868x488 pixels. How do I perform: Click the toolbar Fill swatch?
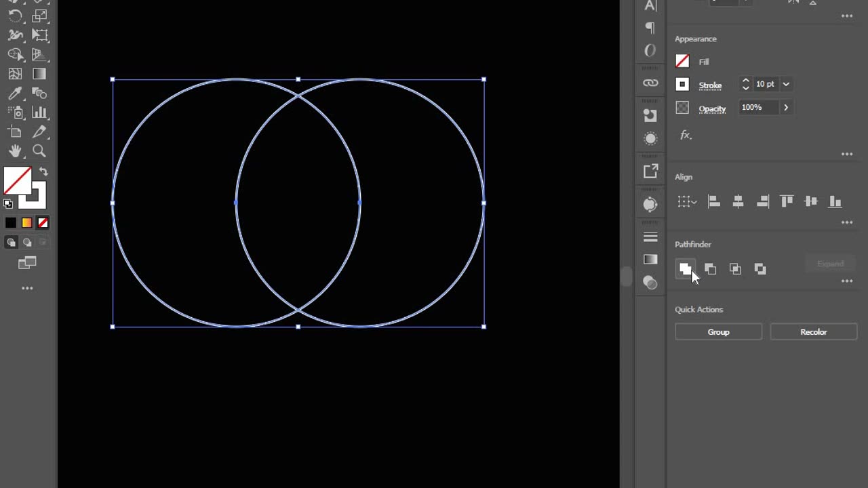(17, 181)
